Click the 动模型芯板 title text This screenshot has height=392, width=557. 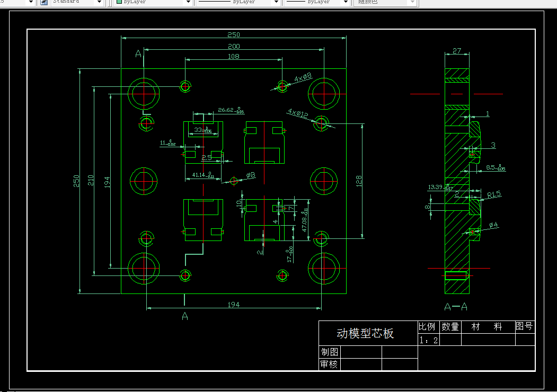[x=365, y=333]
